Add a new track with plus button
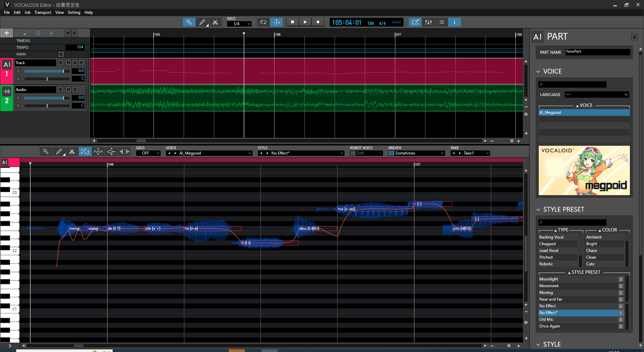 [x=7, y=33]
